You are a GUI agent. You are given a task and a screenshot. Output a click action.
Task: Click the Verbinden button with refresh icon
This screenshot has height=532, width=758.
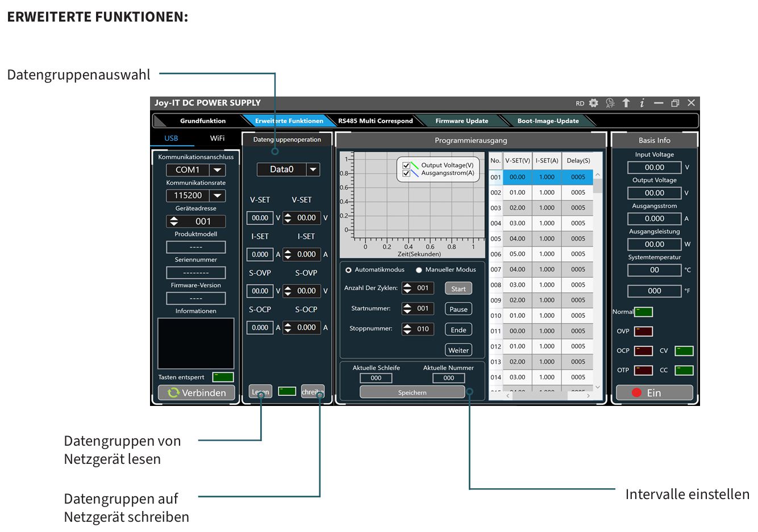pyautogui.click(x=197, y=392)
